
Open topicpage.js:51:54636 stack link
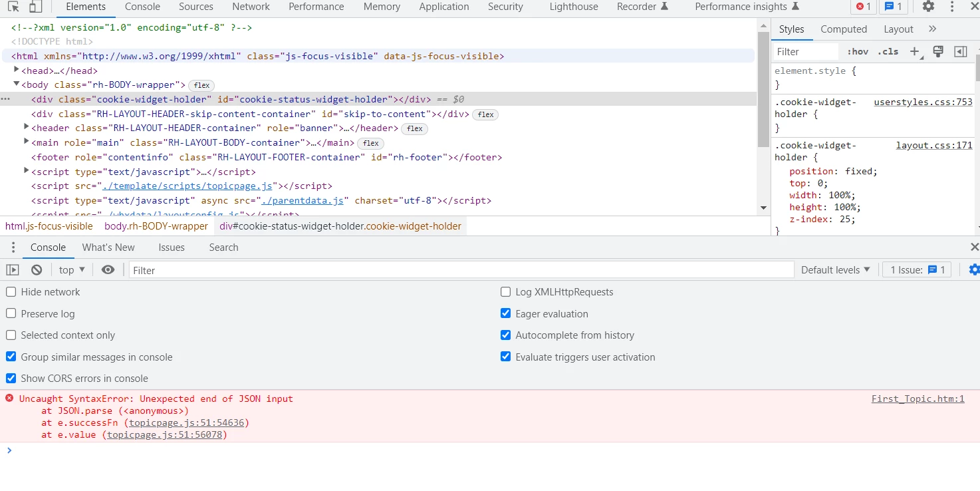click(x=186, y=422)
